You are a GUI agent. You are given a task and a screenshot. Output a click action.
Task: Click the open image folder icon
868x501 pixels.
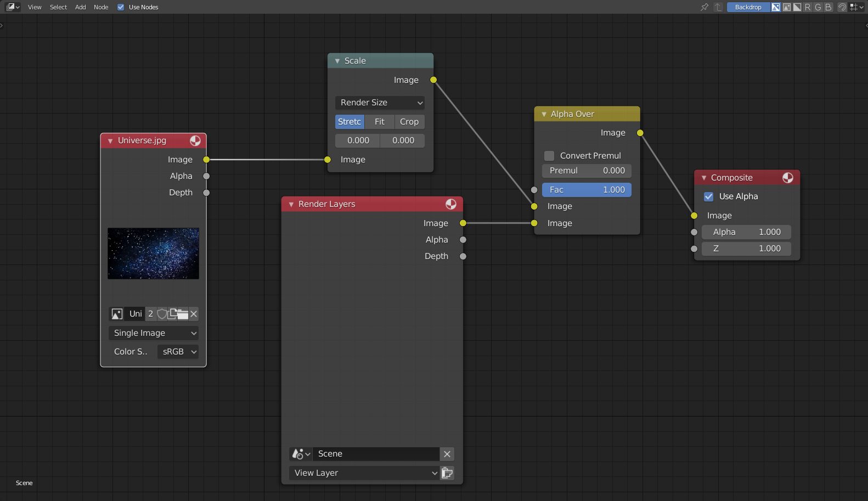pyautogui.click(x=182, y=314)
